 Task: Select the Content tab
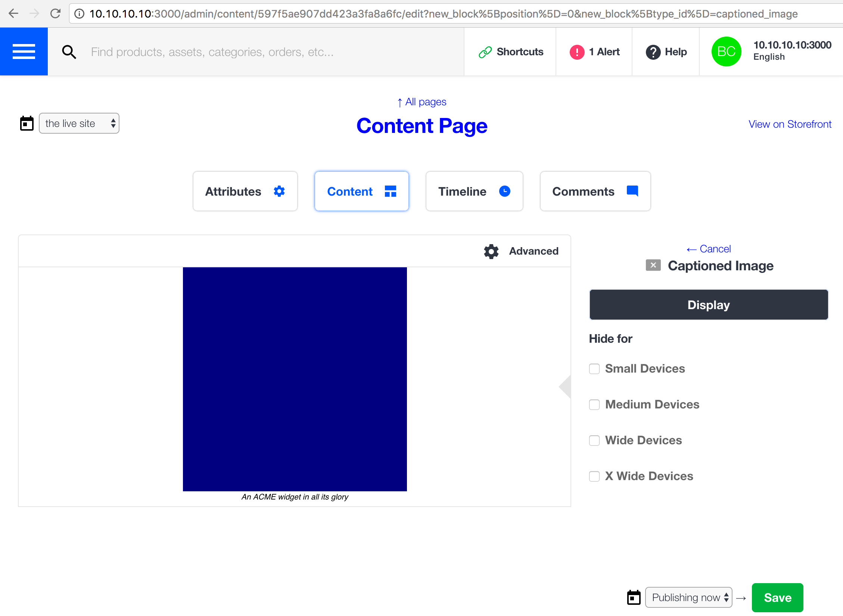pyautogui.click(x=362, y=191)
